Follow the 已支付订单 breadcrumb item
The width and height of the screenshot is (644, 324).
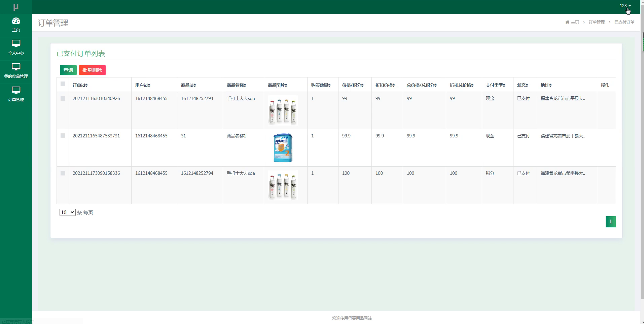624,22
